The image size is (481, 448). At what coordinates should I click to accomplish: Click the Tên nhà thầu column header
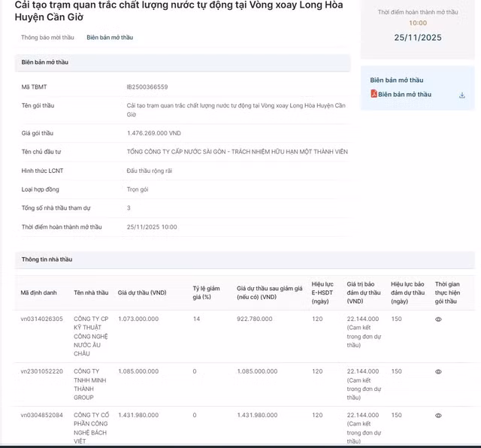click(x=91, y=292)
